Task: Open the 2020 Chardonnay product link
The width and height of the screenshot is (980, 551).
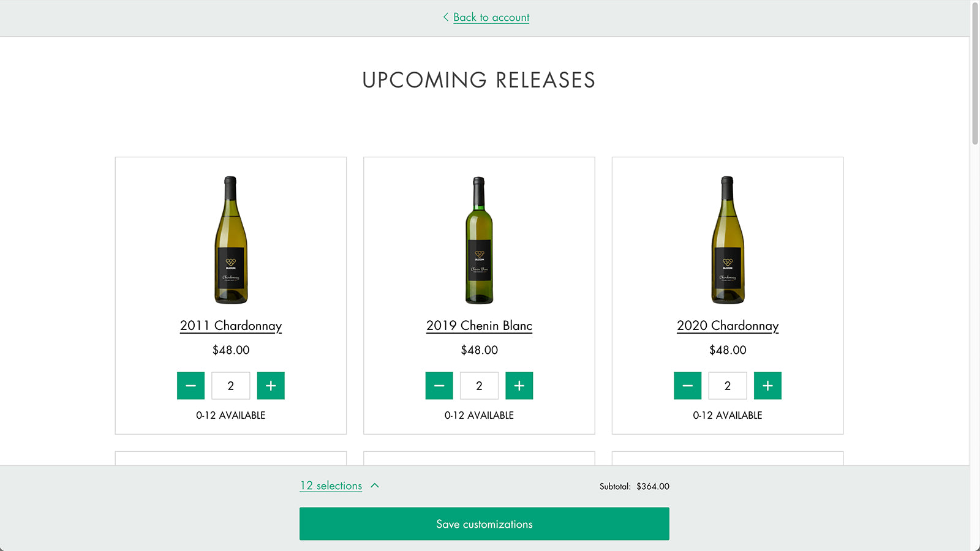Action: (728, 326)
